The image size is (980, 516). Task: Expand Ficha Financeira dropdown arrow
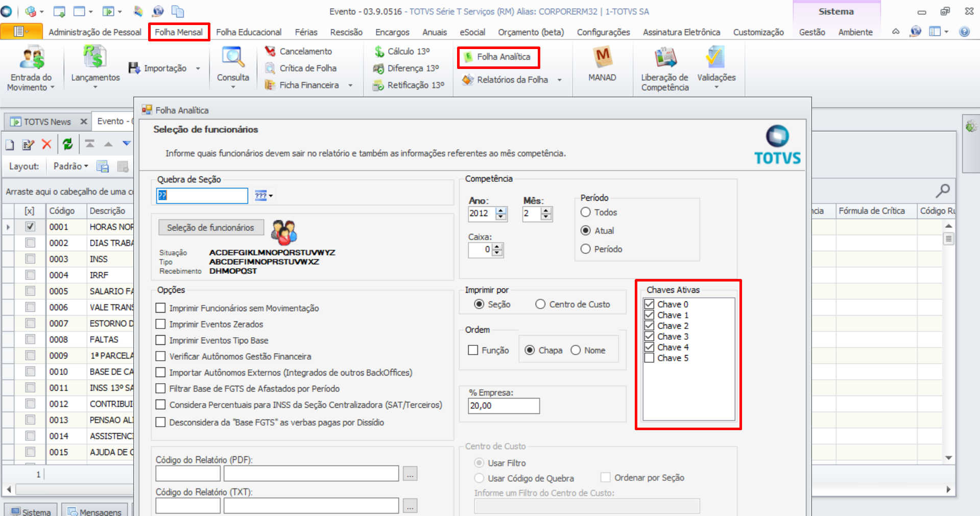pos(350,85)
